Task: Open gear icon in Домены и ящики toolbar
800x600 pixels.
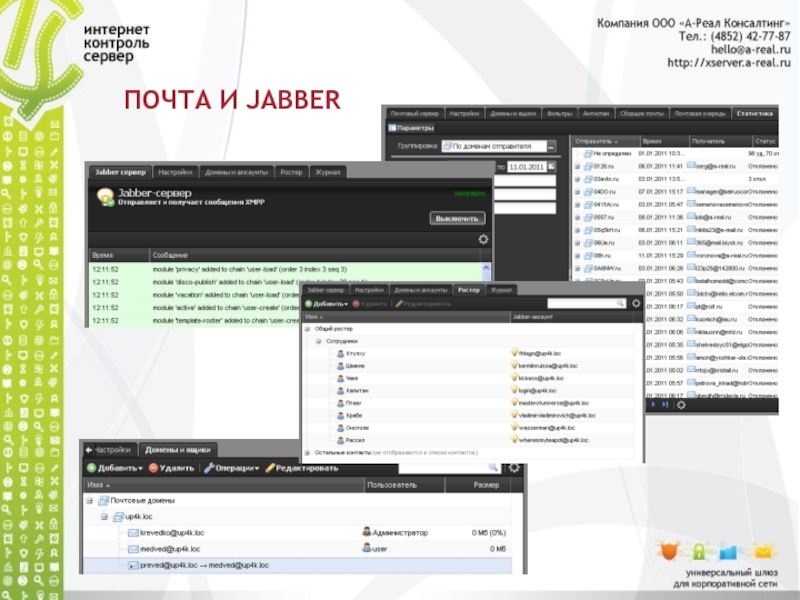Action: tap(514, 467)
